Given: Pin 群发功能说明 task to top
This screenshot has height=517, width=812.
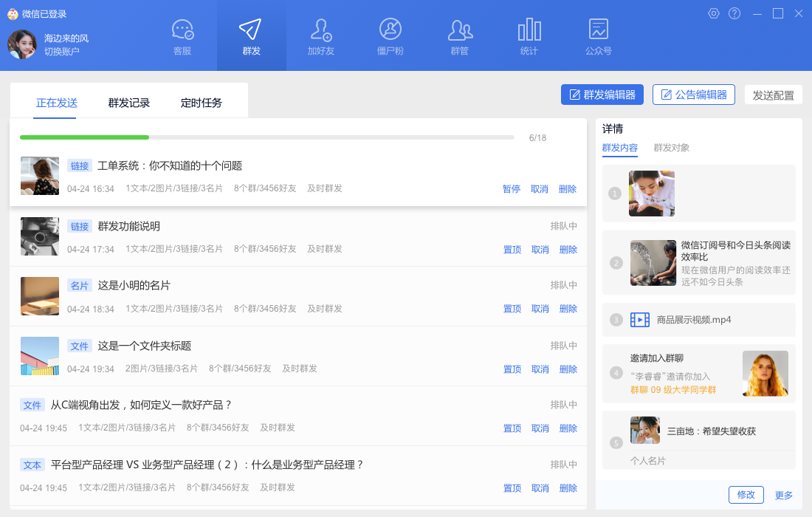Looking at the screenshot, I should pos(512,250).
